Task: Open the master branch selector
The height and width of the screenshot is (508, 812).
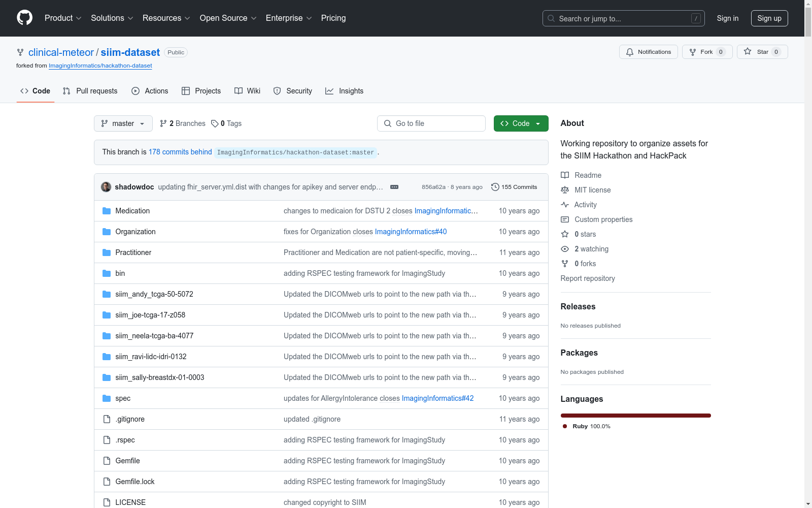Action: [123, 123]
